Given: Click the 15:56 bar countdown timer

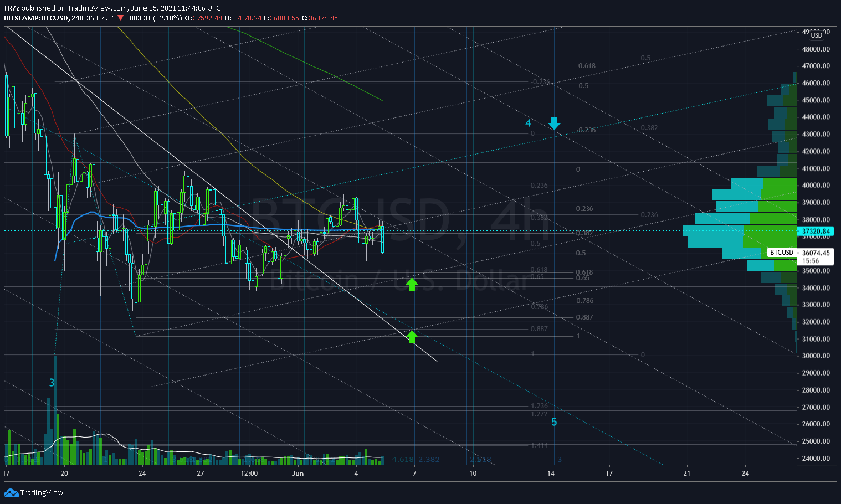Looking at the screenshot, I should click(x=811, y=260).
